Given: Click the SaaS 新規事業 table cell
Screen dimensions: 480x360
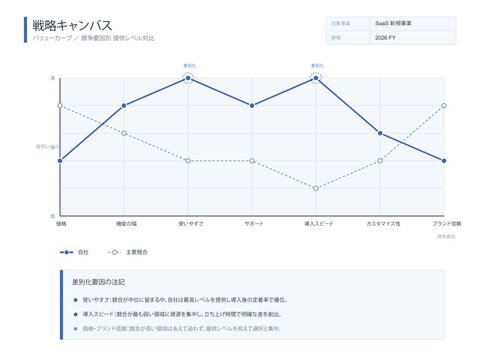Looking at the screenshot, I should pos(413,23).
